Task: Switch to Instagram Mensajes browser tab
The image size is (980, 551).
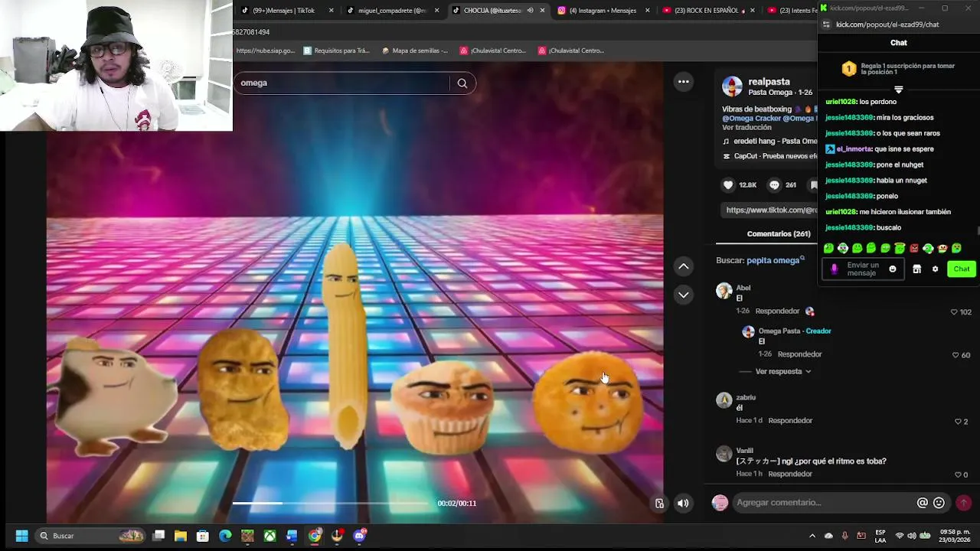Action: 602,11
